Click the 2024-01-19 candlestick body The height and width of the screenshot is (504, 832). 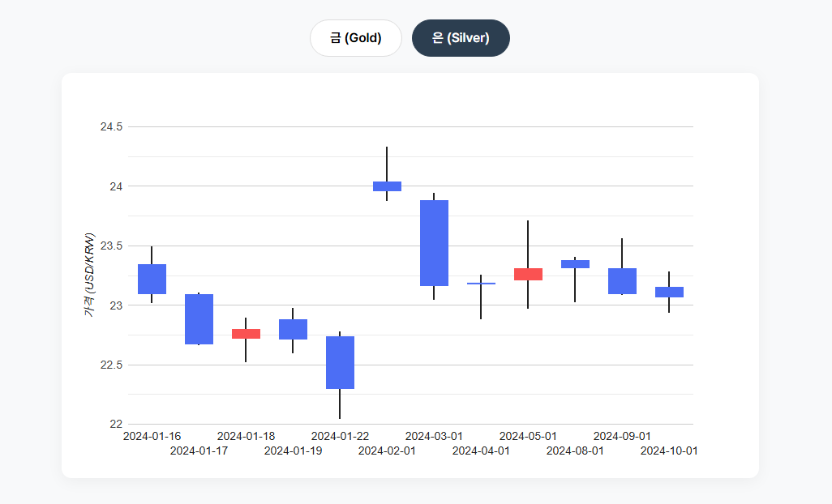click(293, 329)
